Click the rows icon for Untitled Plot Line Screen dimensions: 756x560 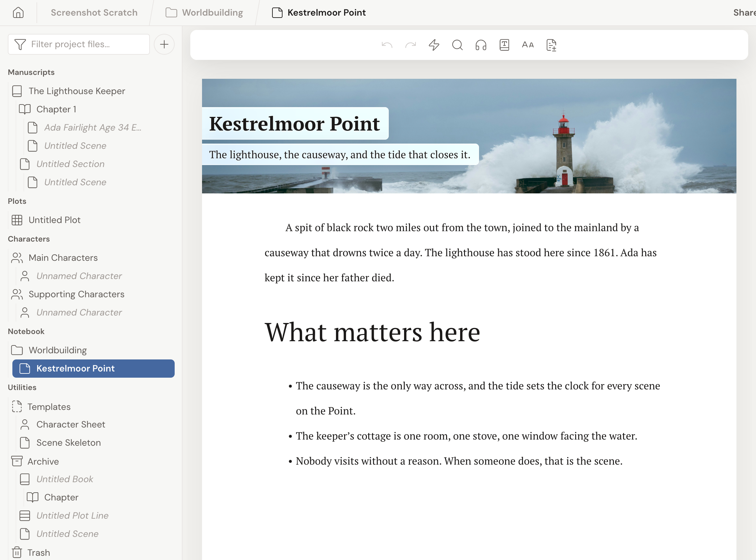[x=25, y=516]
